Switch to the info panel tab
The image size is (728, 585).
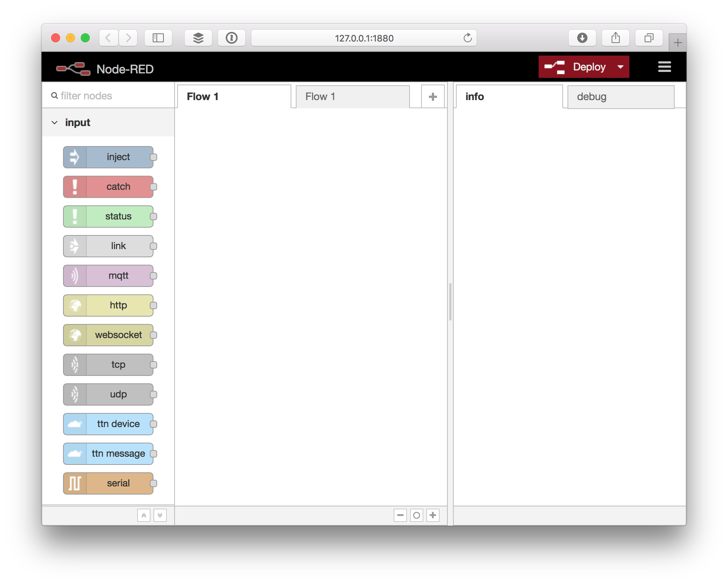pos(510,96)
